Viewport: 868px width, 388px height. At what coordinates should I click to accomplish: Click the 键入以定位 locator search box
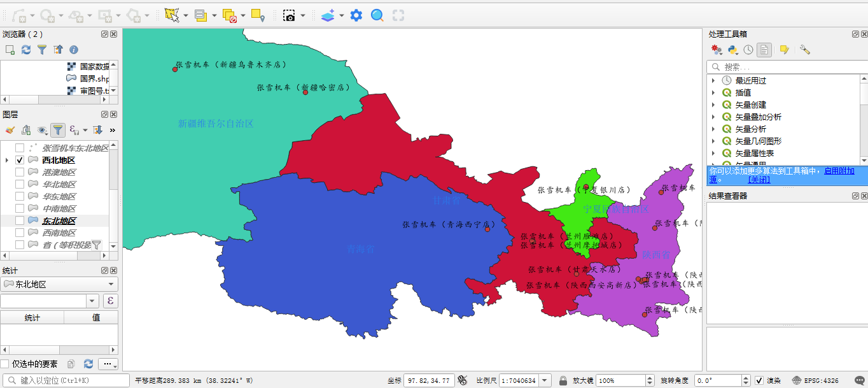(x=66, y=380)
